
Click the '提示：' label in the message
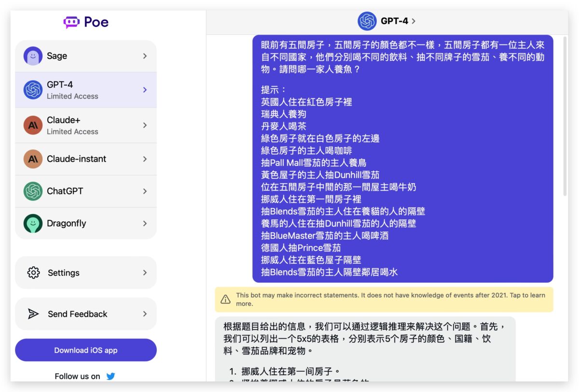pyautogui.click(x=275, y=90)
